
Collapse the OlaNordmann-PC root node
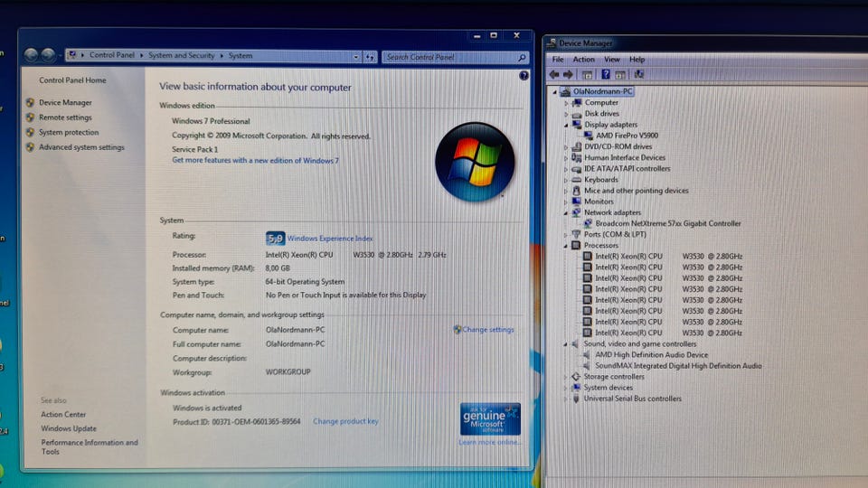[554, 92]
